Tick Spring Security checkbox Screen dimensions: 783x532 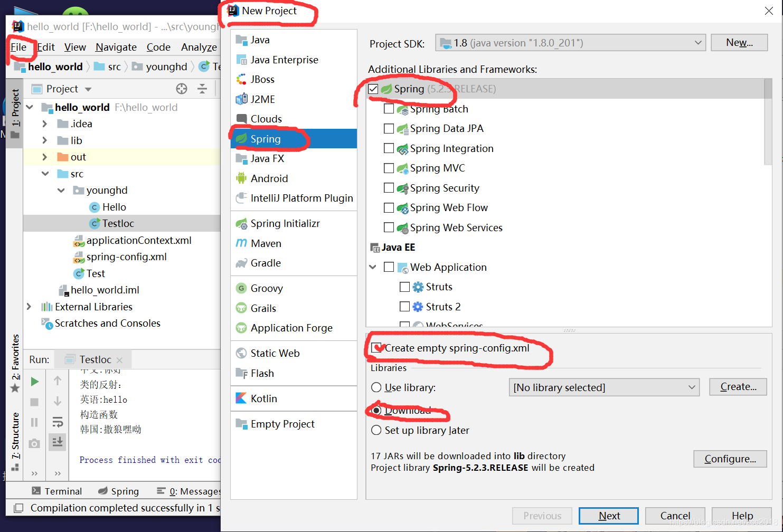pyautogui.click(x=389, y=188)
